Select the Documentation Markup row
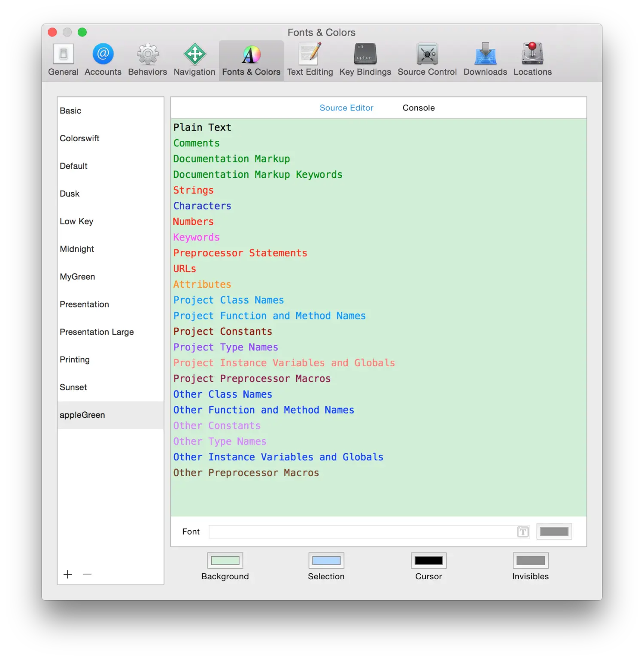Viewport: 644px width, 660px height. point(379,159)
